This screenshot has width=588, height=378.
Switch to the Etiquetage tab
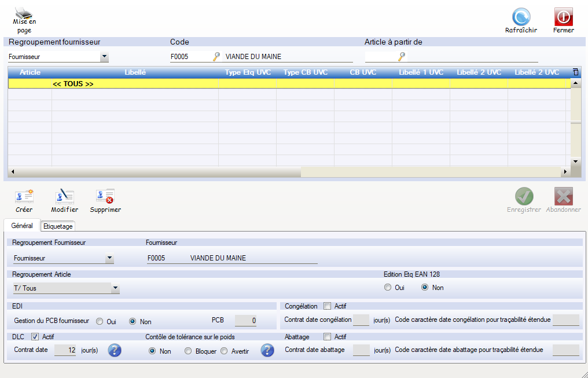[x=58, y=226]
